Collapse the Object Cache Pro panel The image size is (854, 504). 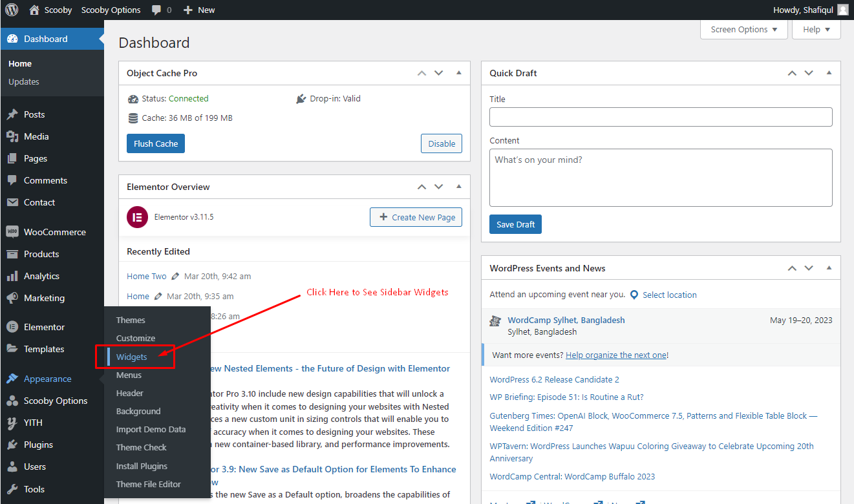pyautogui.click(x=459, y=73)
